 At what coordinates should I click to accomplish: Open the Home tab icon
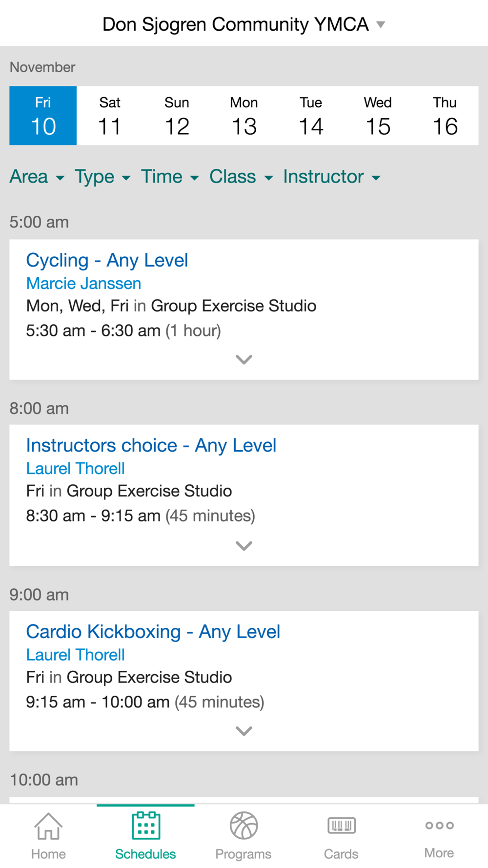tap(48, 826)
